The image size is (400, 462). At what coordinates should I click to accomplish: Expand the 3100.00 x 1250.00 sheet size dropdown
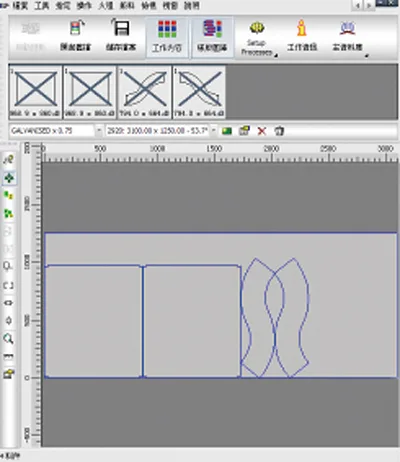pyautogui.click(x=214, y=131)
